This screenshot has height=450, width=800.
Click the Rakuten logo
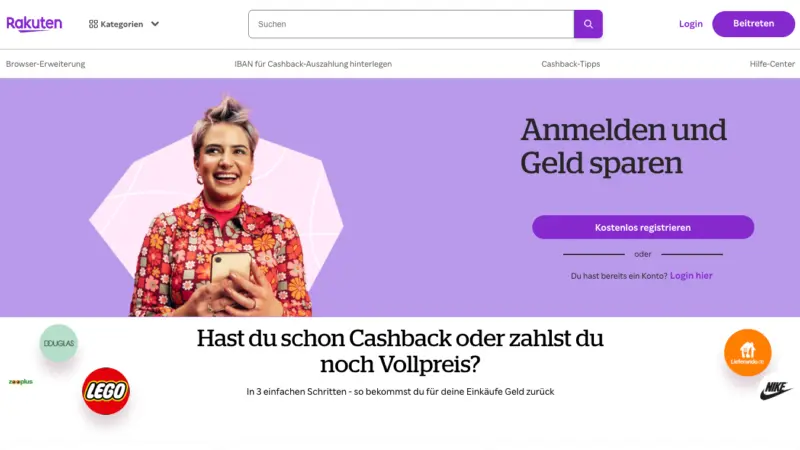tap(34, 23)
